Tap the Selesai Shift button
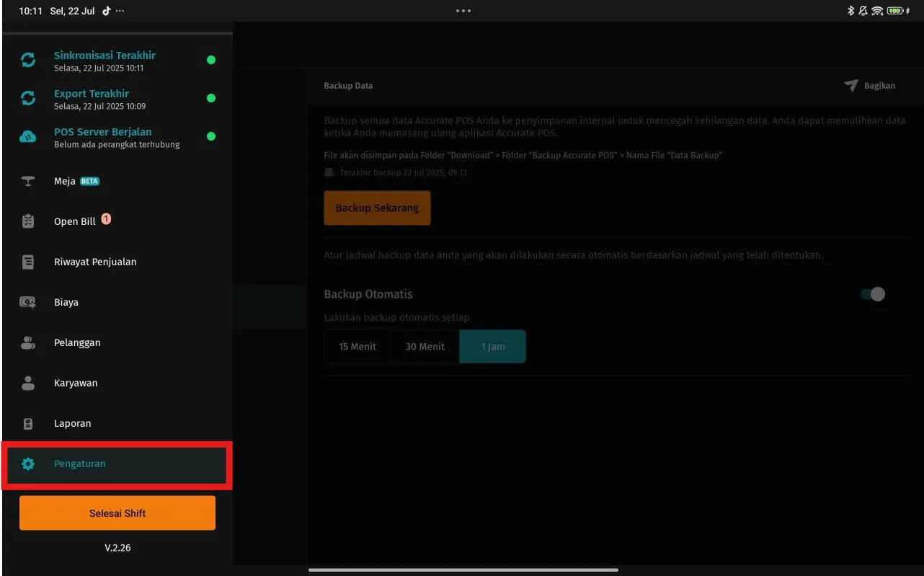Viewport: 924px width, 576px height. (117, 513)
